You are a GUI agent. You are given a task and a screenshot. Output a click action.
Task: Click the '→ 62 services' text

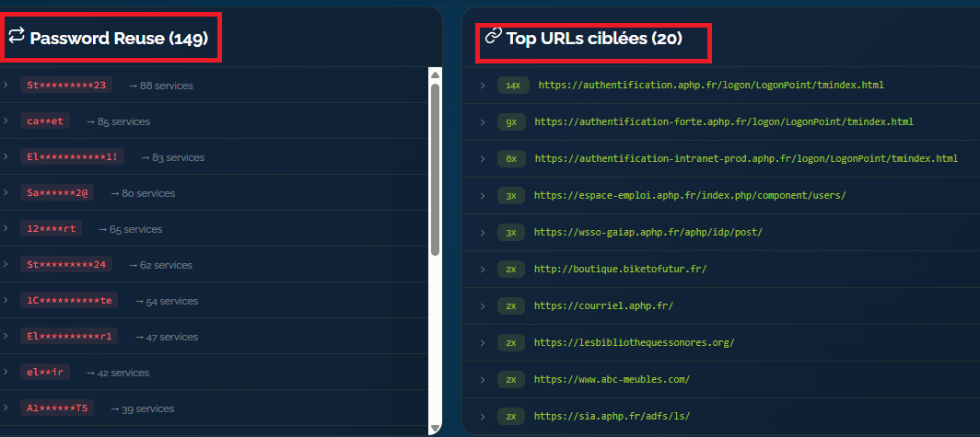click(x=161, y=265)
